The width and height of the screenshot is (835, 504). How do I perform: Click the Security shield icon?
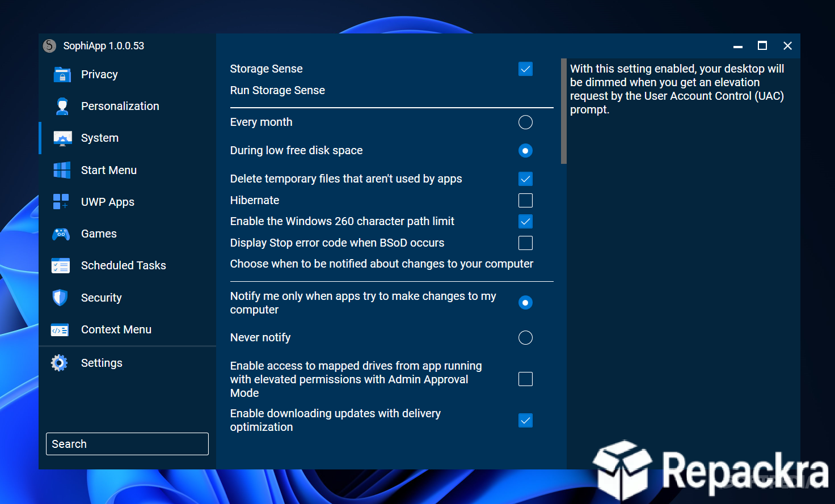click(x=60, y=298)
